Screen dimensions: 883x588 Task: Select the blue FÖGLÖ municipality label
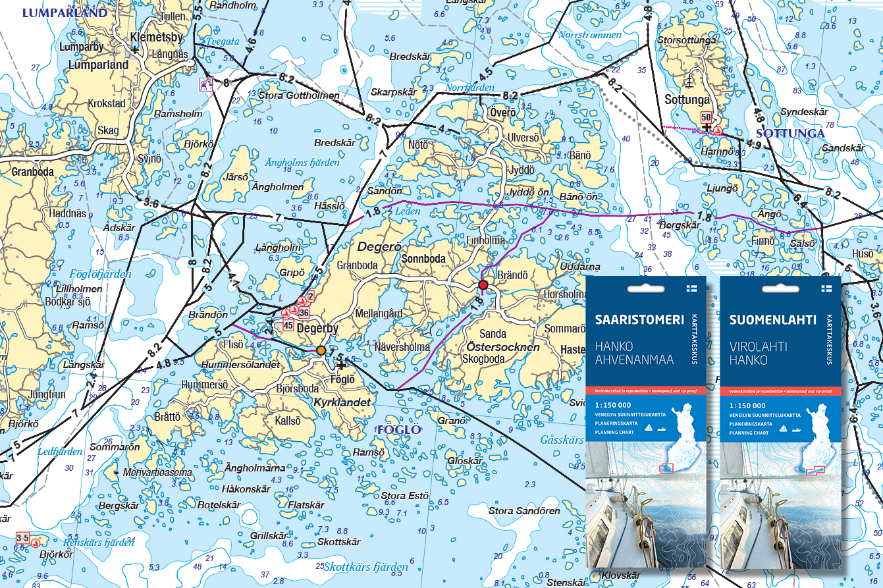[399, 430]
